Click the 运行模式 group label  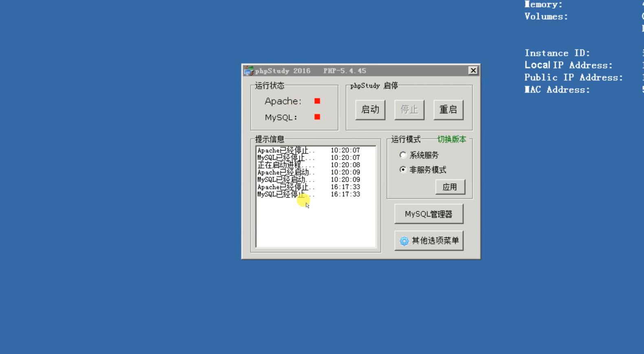[406, 139]
